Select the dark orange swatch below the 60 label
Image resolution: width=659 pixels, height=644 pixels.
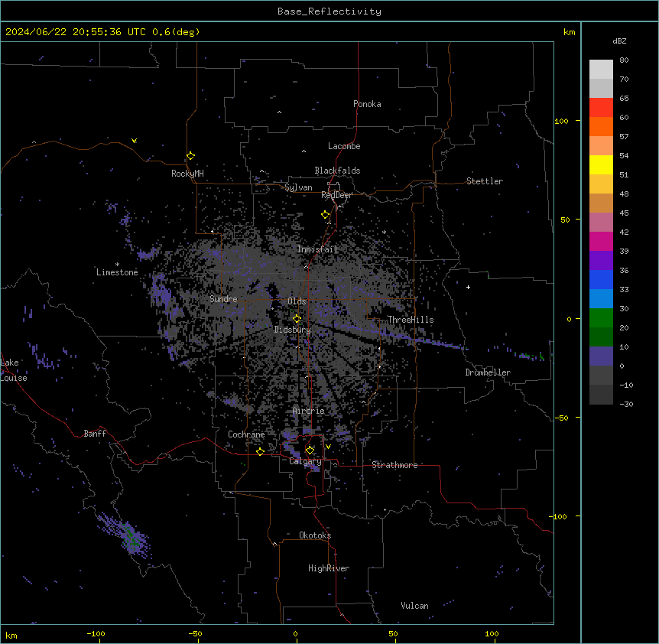(601, 126)
